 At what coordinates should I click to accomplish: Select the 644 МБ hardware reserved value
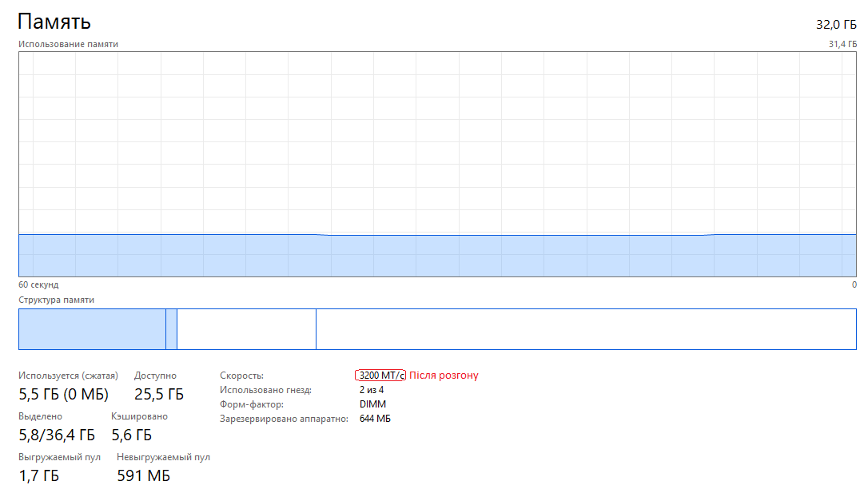375,419
